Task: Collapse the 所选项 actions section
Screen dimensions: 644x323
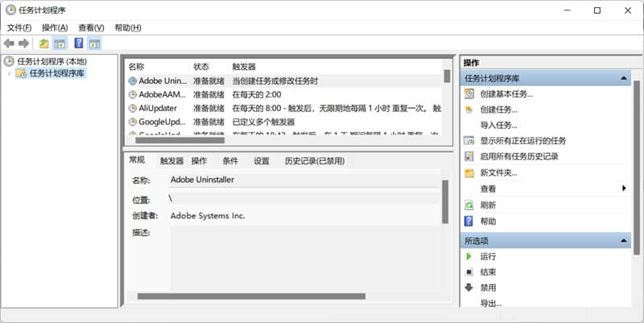Action: click(x=623, y=240)
